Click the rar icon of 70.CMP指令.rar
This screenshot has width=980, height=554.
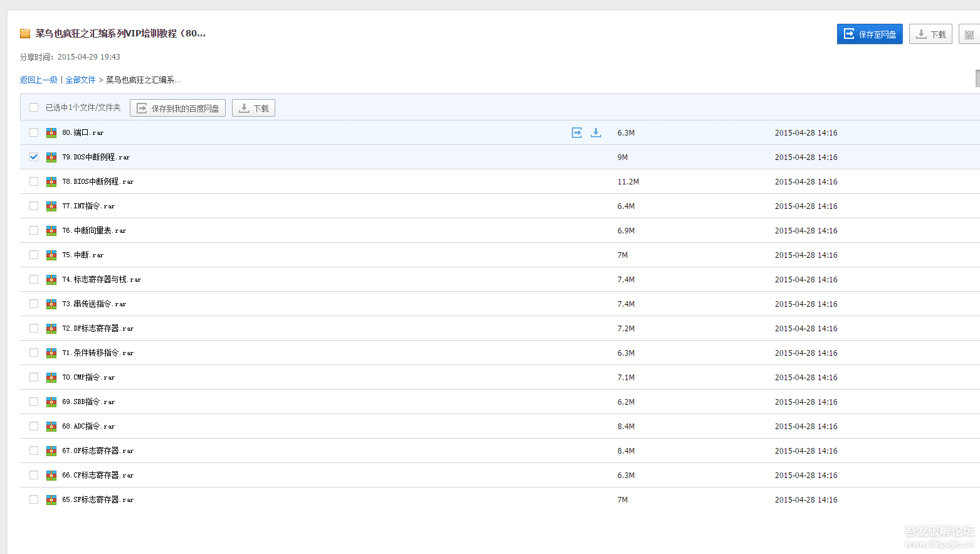tap(51, 378)
